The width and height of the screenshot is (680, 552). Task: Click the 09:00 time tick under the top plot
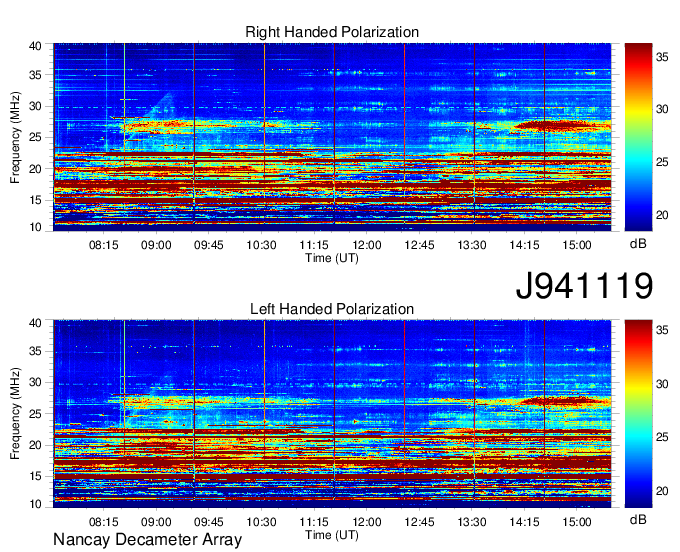[156, 245]
